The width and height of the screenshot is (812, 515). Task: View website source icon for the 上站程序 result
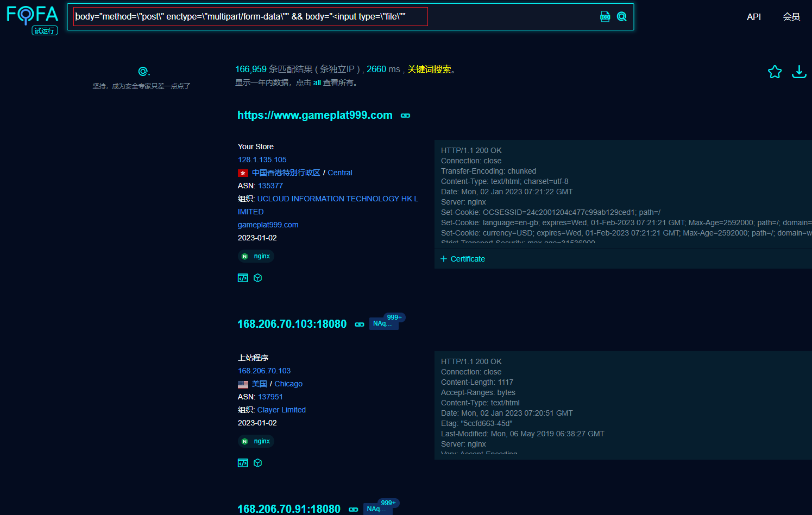[243, 463]
